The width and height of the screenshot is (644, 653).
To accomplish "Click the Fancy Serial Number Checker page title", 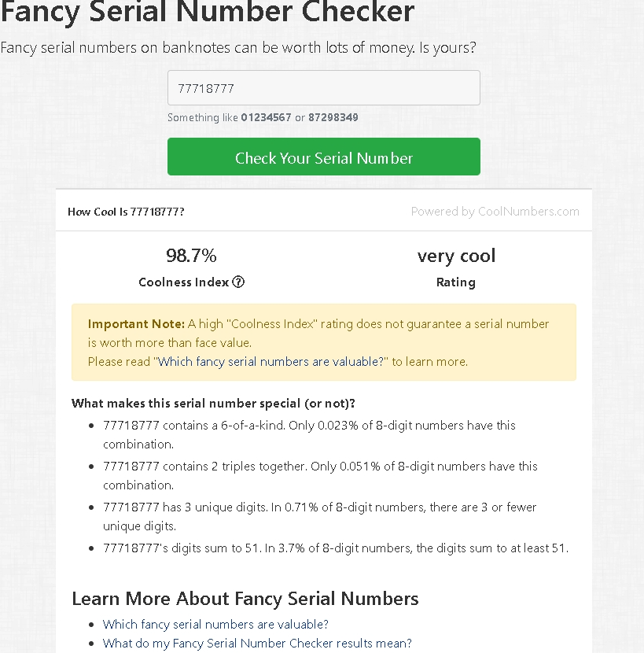I will (x=208, y=12).
